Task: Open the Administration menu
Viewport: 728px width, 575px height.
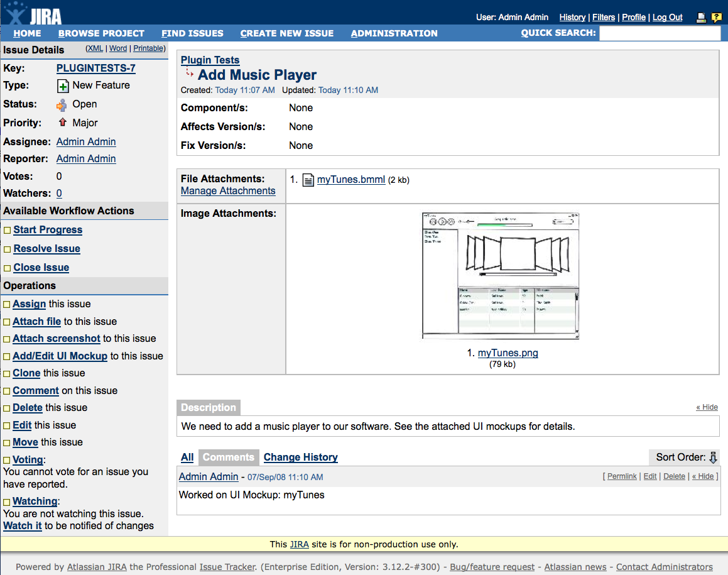Action: (x=394, y=33)
